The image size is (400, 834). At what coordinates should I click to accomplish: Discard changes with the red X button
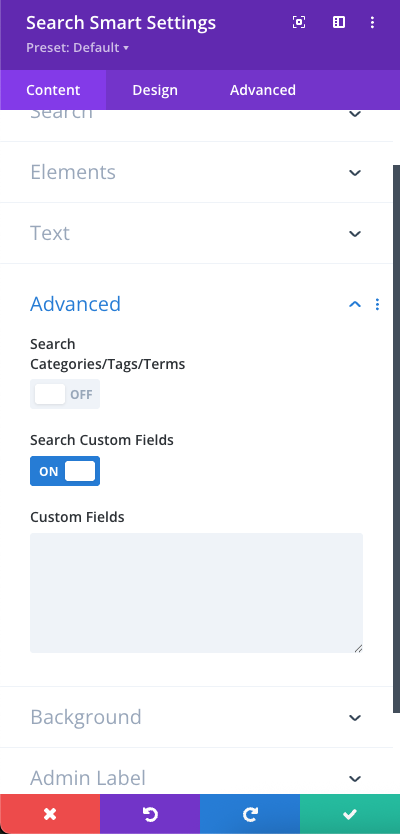pos(50,814)
